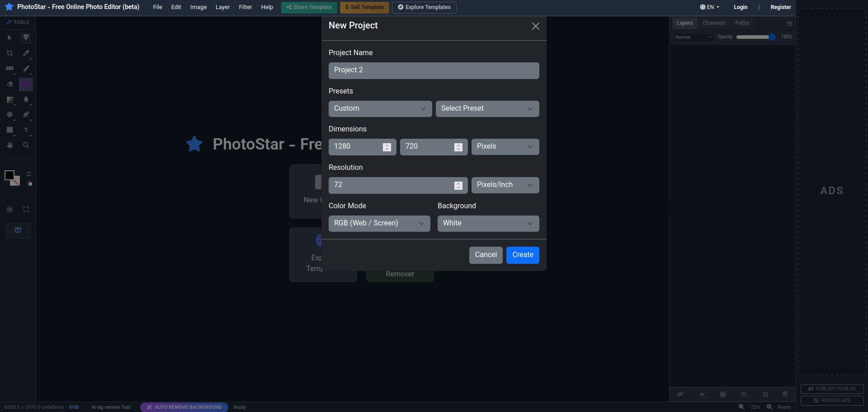The width and height of the screenshot is (868, 412).
Task: Click the Sell Template button
Action: coord(364,7)
